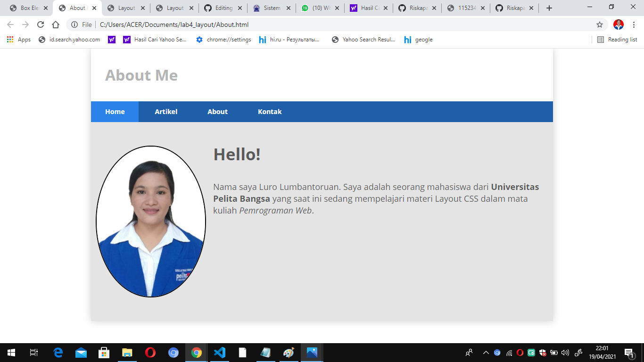Bookmark this page using the star icon
This screenshot has height=362, width=644.
point(599,24)
